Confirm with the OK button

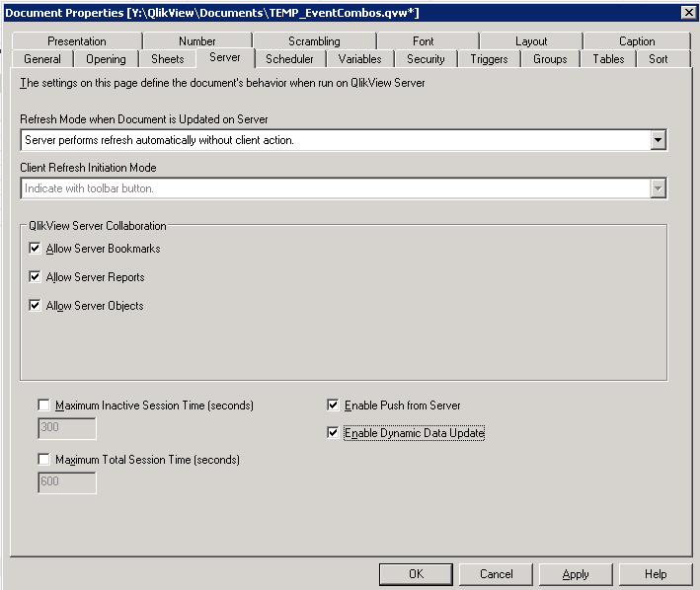(416, 574)
